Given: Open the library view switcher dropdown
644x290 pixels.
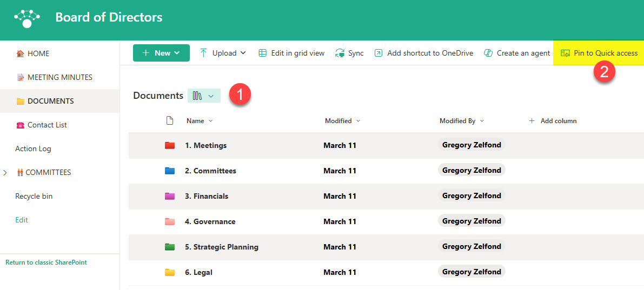Looking at the screenshot, I should click(204, 96).
